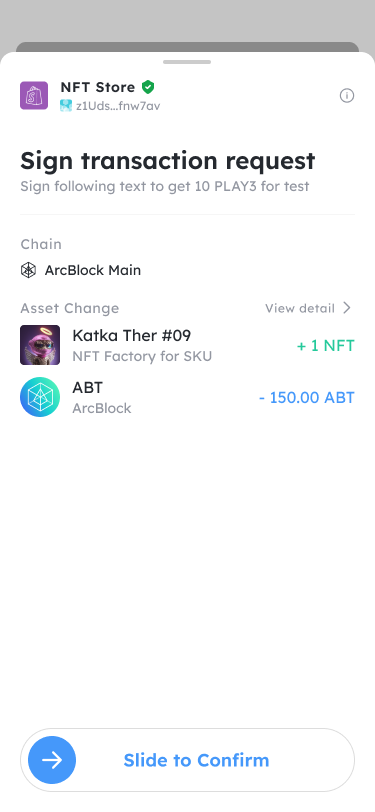This screenshot has height=812, width=375.
Task: Tap the info icon at top right
Action: click(347, 96)
